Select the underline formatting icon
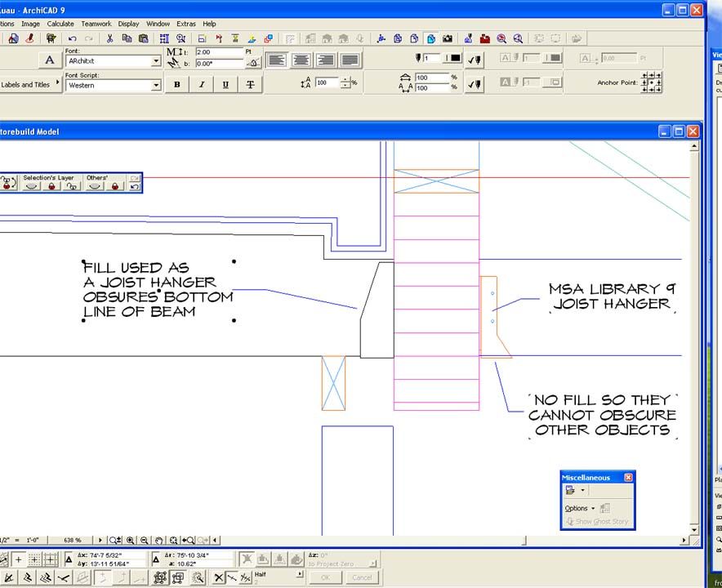This screenshot has width=722, height=588. click(x=225, y=84)
